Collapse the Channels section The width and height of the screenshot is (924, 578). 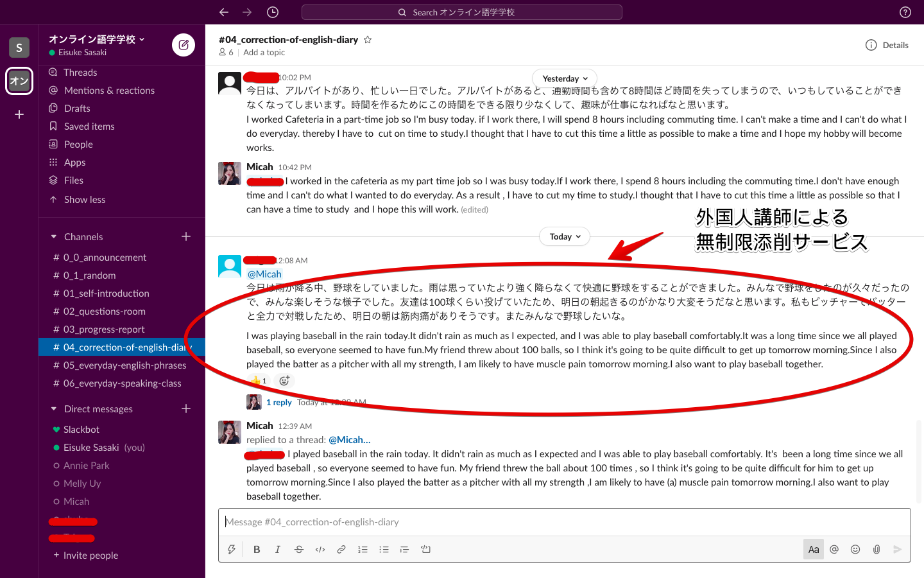pyautogui.click(x=54, y=237)
